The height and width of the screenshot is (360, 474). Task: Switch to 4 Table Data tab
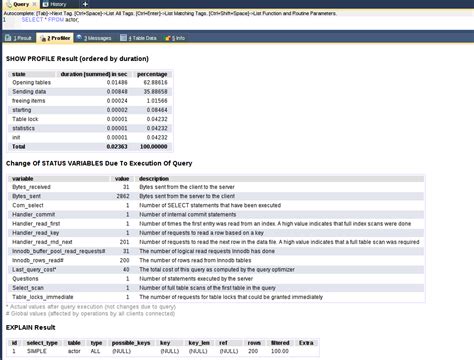click(138, 38)
